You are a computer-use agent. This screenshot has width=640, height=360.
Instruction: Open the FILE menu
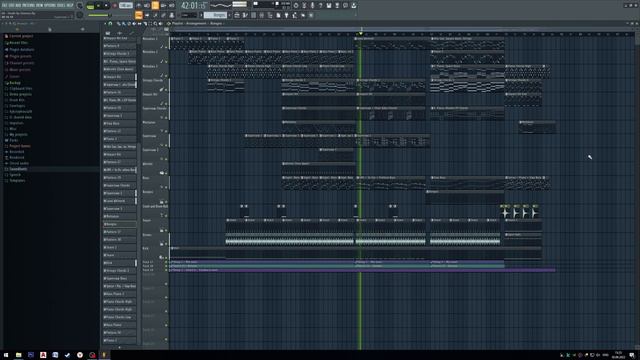pyautogui.click(x=5, y=5)
